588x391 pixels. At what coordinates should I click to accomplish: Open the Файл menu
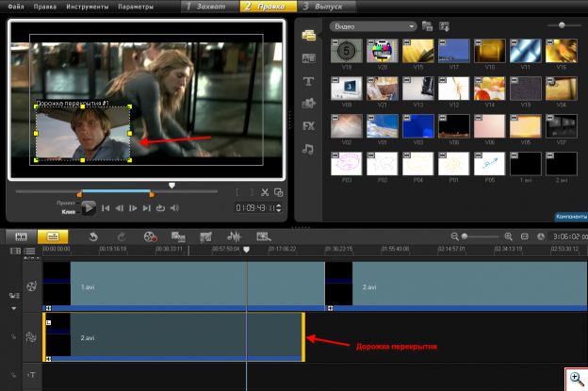[x=16, y=7]
